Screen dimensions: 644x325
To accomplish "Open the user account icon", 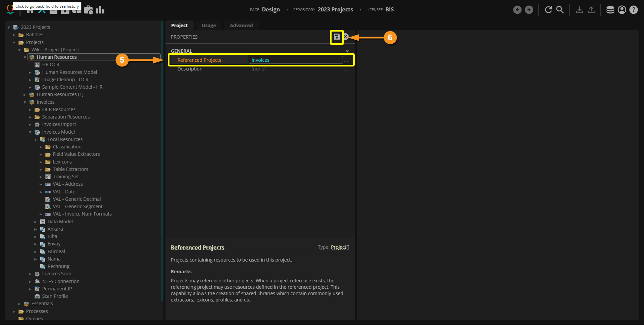I will pyautogui.click(x=622, y=10).
